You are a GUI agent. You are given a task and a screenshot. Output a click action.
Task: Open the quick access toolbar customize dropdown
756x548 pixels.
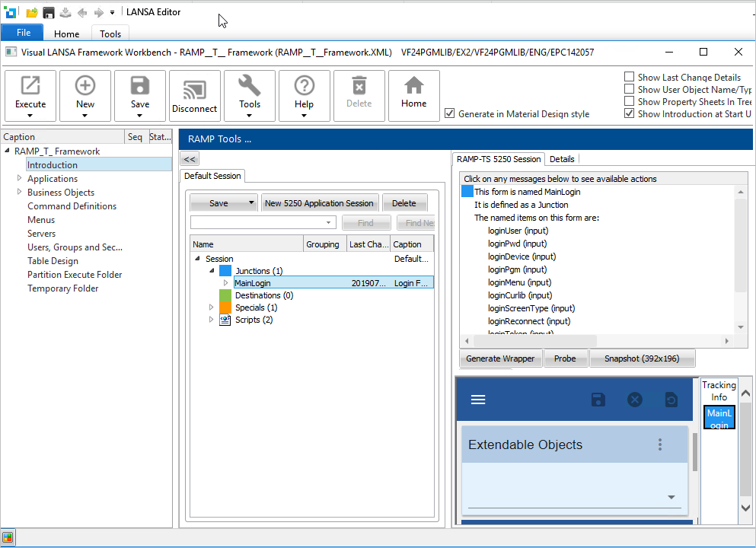tap(112, 13)
